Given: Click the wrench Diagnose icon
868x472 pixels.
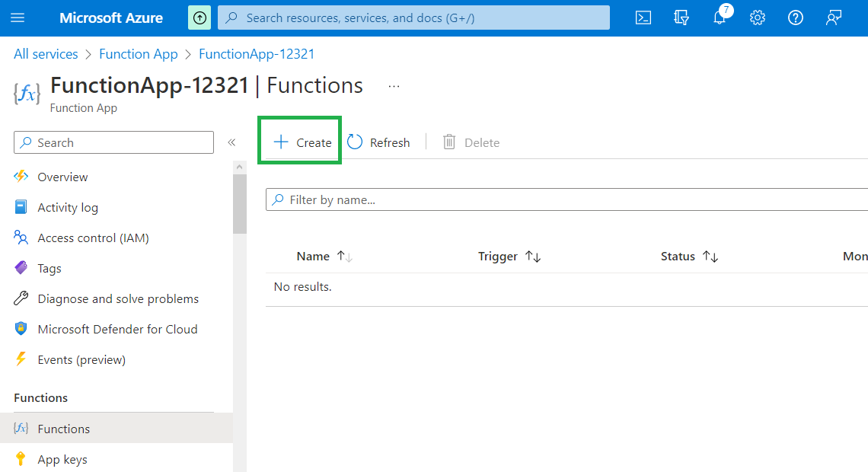Looking at the screenshot, I should (x=21, y=298).
